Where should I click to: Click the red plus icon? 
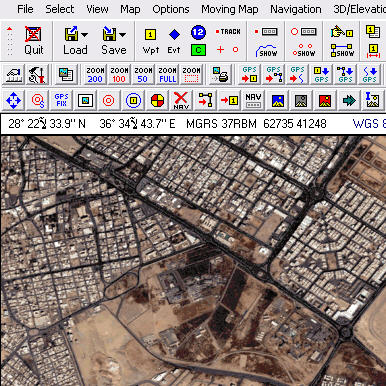(x=220, y=50)
